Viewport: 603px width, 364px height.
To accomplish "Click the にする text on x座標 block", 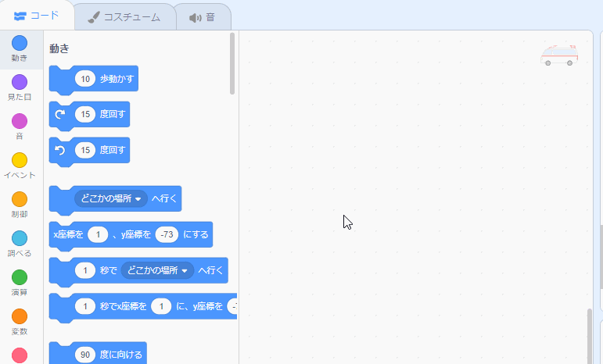I will tap(196, 234).
